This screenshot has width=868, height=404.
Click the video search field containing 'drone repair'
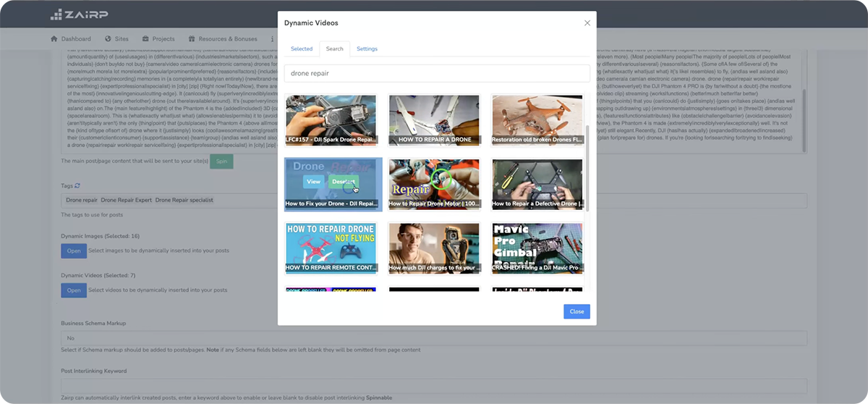click(x=437, y=73)
